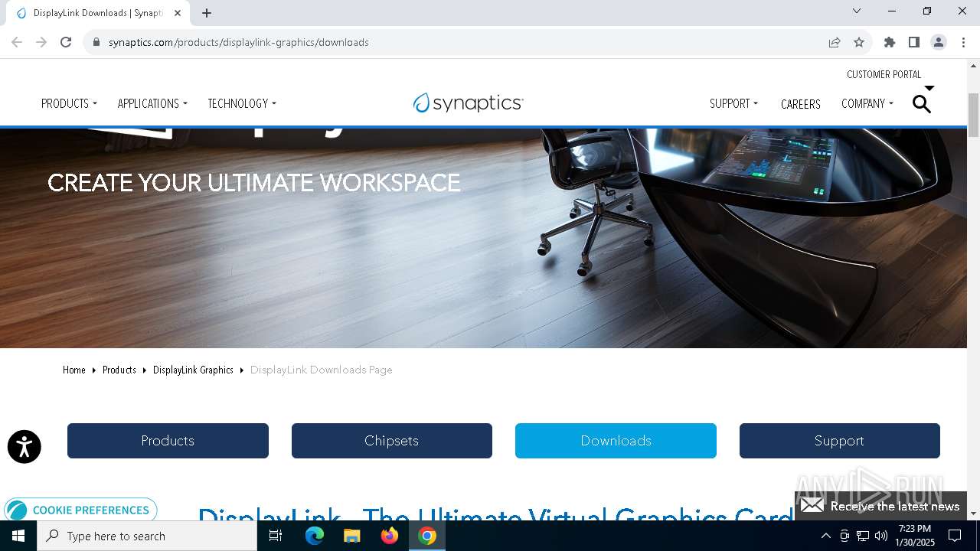Open a new browser tab

pos(207,13)
